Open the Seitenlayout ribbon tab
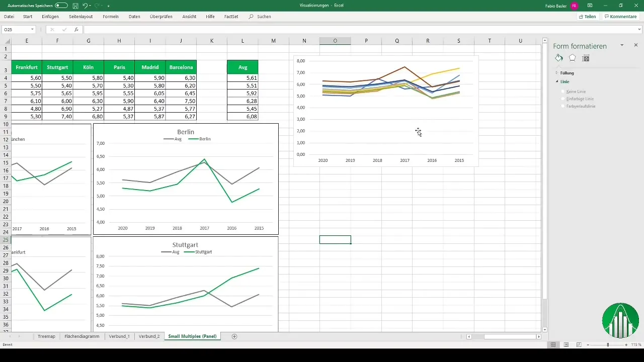Image resolution: width=644 pixels, height=362 pixels. (80, 17)
